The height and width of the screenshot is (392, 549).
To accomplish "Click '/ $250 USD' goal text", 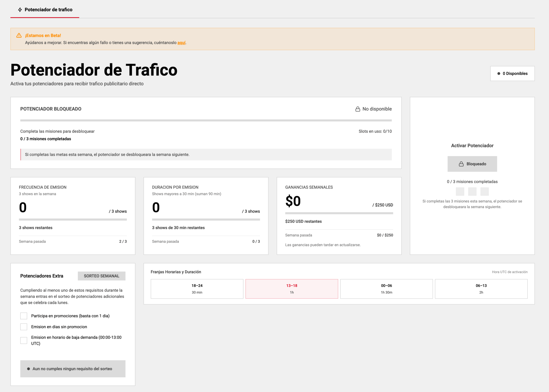I will (383, 205).
